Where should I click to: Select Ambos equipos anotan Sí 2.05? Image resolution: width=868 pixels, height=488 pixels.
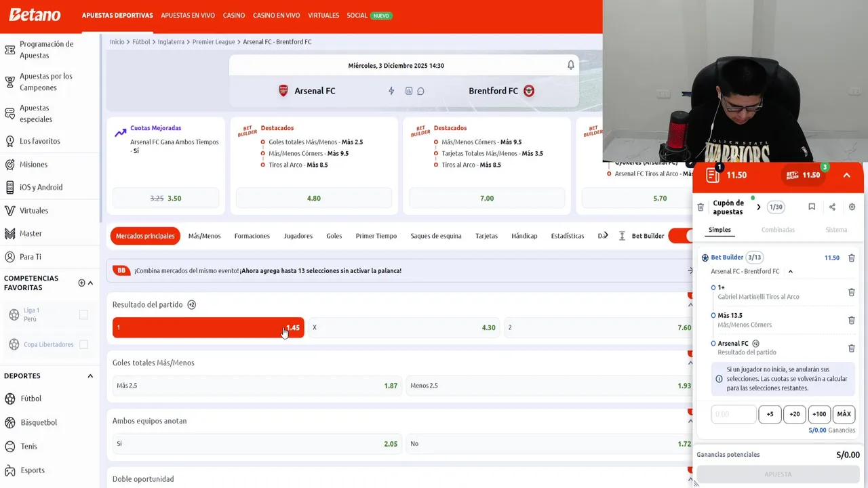pos(257,444)
